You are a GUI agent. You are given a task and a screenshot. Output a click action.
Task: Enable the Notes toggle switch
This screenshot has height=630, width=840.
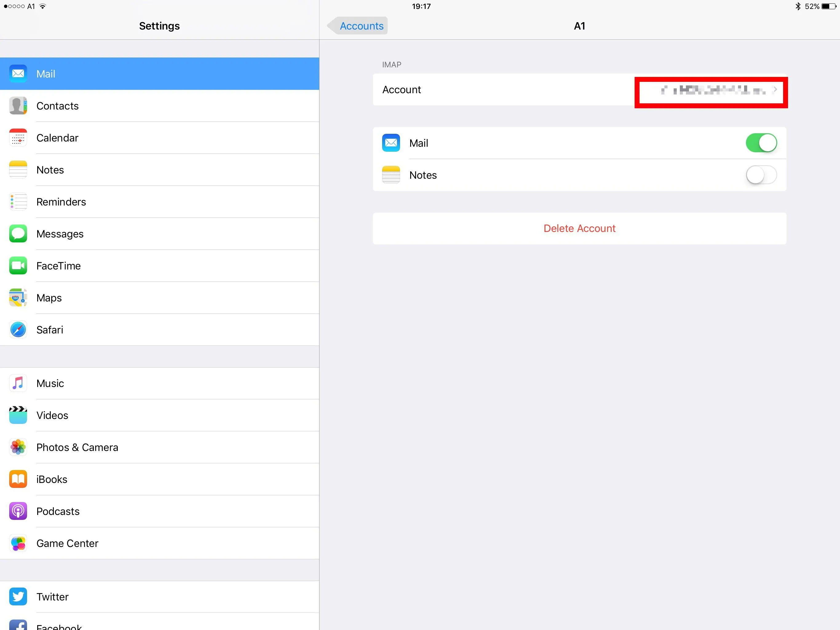[761, 175]
